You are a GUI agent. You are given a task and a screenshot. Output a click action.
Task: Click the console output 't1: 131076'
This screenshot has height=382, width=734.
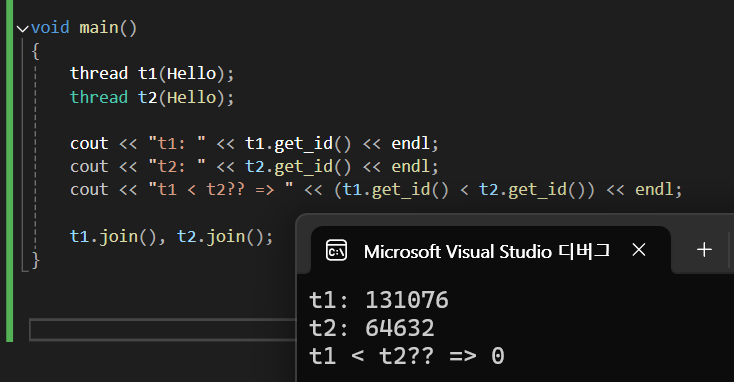coord(379,300)
